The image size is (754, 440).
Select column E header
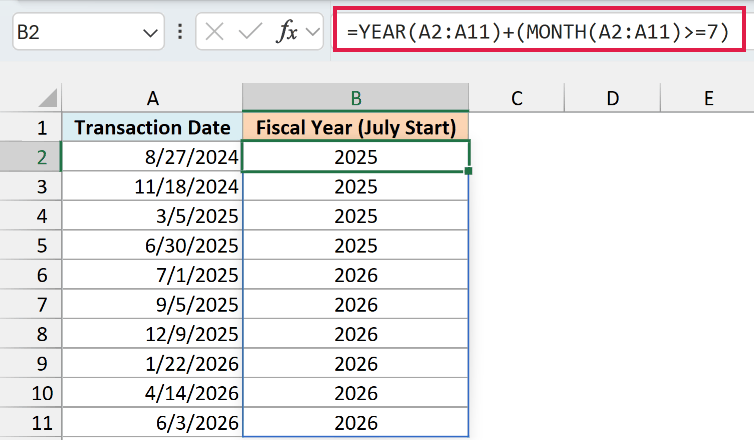click(707, 98)
